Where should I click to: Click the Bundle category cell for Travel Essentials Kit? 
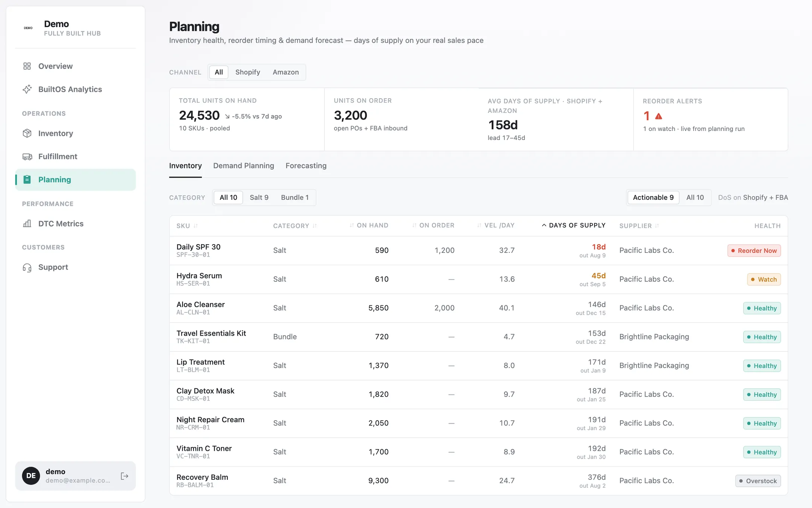[285, 337]
